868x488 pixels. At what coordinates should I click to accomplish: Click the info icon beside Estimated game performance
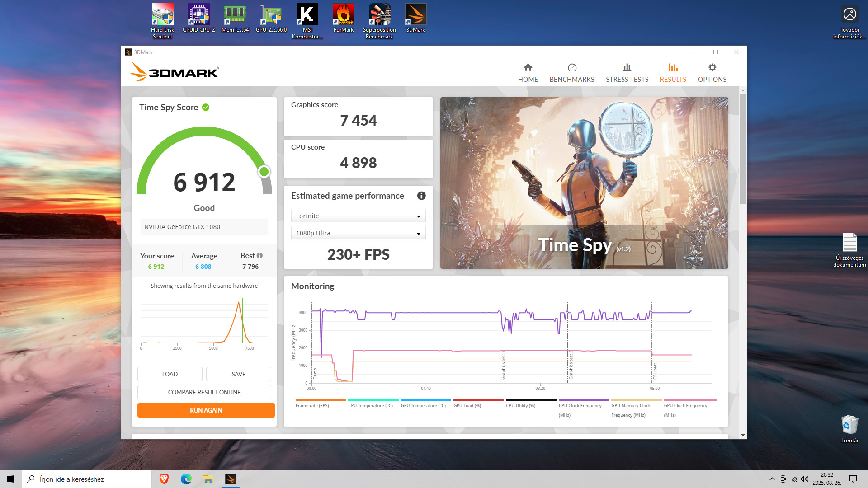tap(421, 196)
